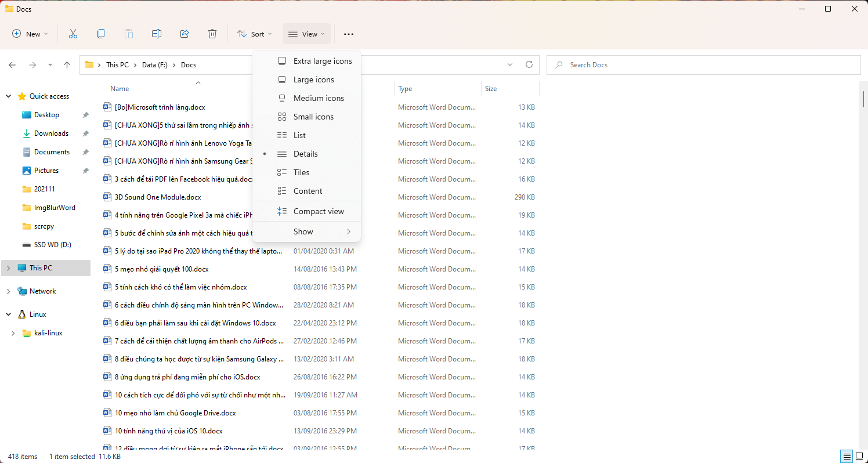868x463 pixels.
Task: Open SSD WD (D:) drive
Action: tap(52, 245)
